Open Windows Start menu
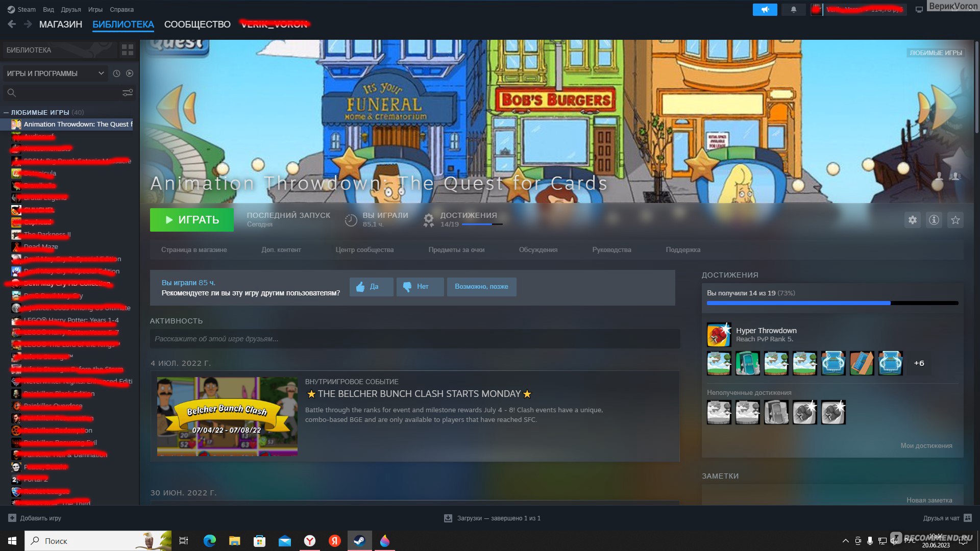980x551 pixels. (12, 541)
